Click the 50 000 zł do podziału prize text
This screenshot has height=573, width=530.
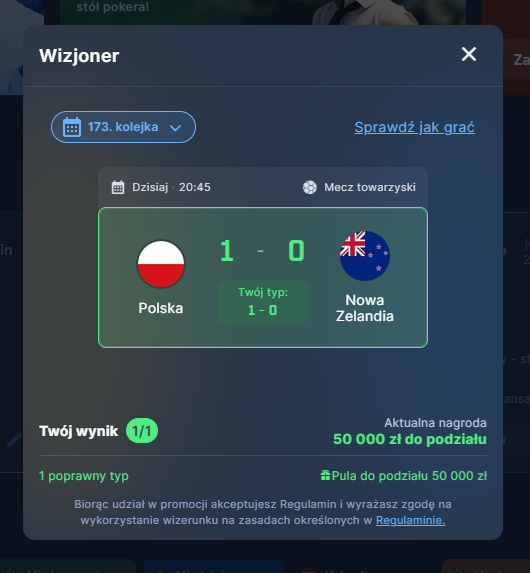410,439
